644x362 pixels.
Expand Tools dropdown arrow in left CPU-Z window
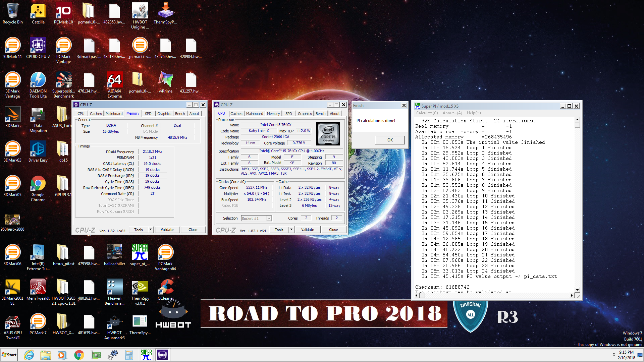(151, 230)
